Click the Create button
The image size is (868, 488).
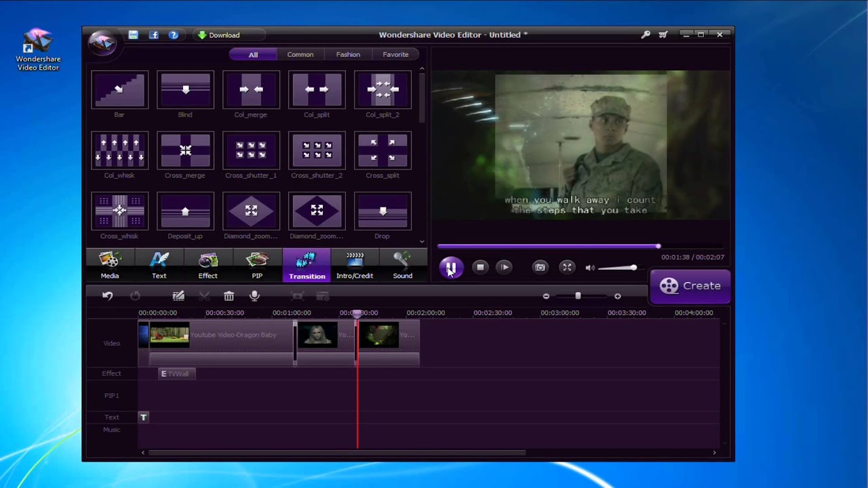click(690, 286)
